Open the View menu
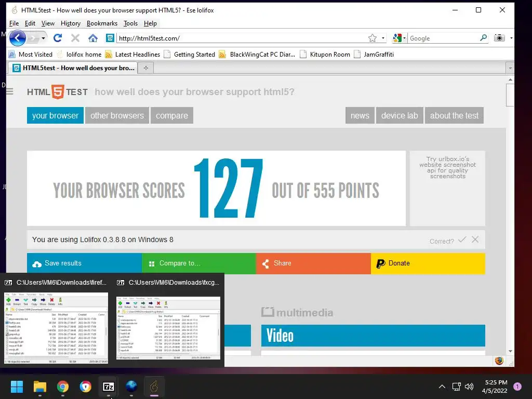 pos(48,23)
